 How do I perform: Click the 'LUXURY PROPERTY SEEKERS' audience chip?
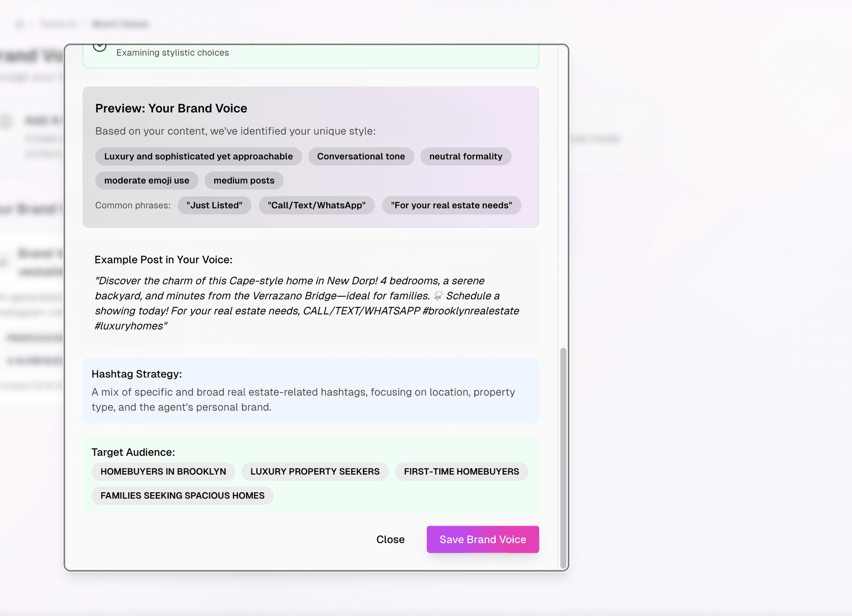click(x=315, y=471)
